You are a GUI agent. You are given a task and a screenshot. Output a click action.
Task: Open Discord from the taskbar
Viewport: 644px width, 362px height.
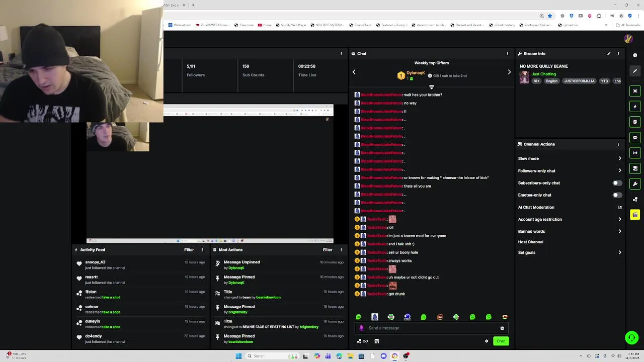383,356
